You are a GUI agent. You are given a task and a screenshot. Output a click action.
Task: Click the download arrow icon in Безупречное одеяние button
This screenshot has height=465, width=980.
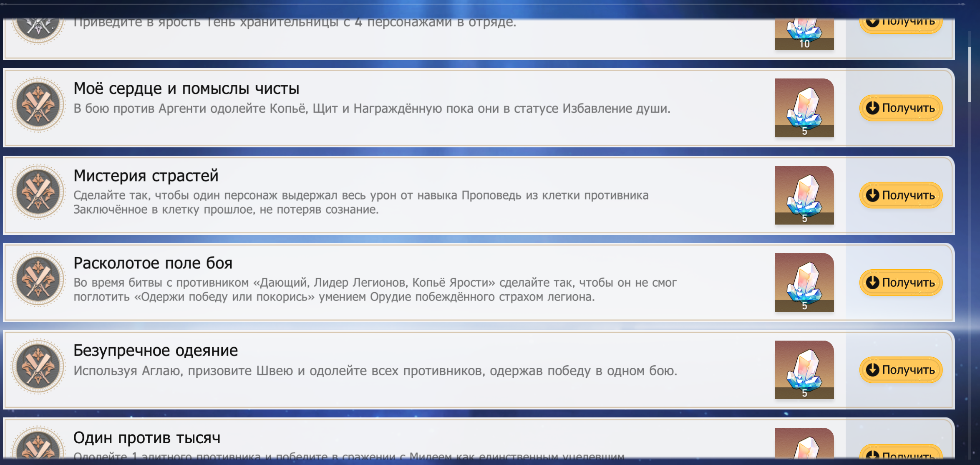(872, 370)
